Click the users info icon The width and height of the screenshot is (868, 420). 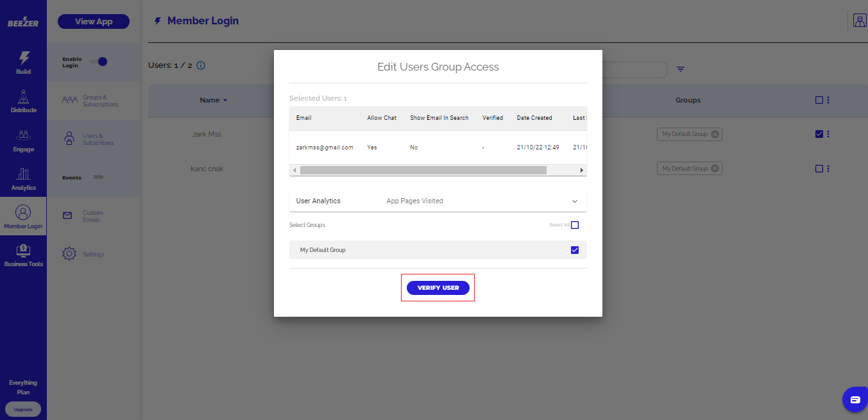201,65
